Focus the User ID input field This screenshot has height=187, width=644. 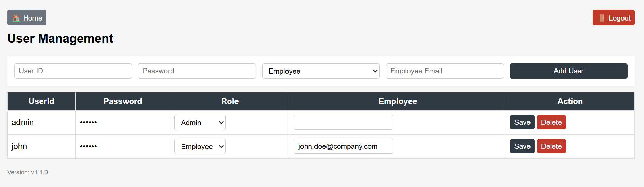[73, 71]
